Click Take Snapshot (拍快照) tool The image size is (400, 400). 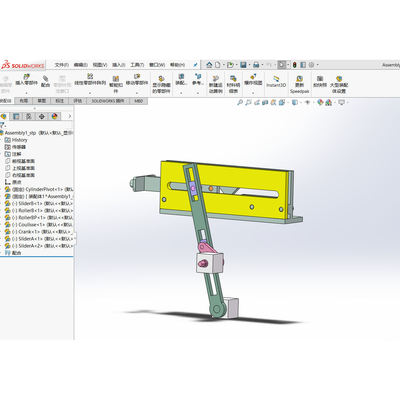point(320,81)
